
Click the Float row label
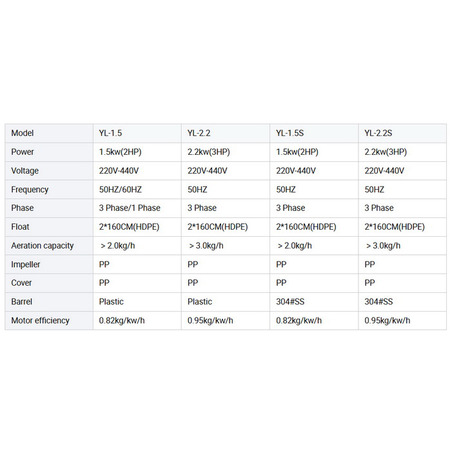49,227
